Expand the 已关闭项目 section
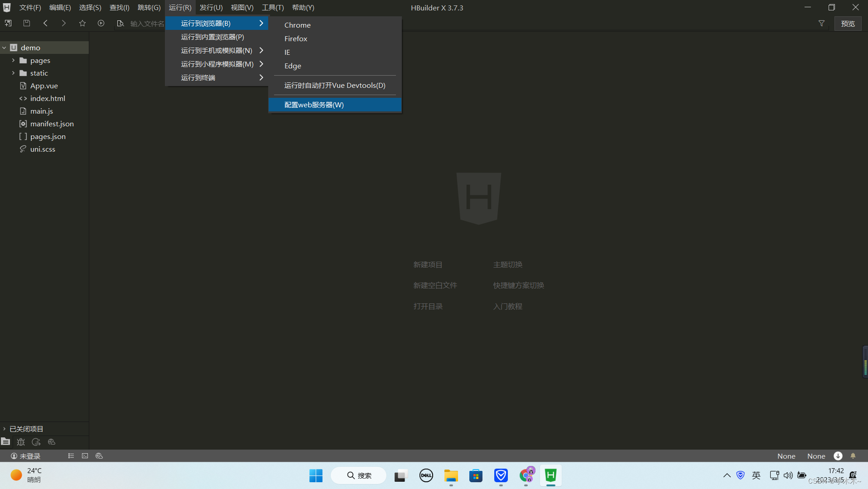Image resolution: width=868 pixels, height=489 pixels. [5, 429]
